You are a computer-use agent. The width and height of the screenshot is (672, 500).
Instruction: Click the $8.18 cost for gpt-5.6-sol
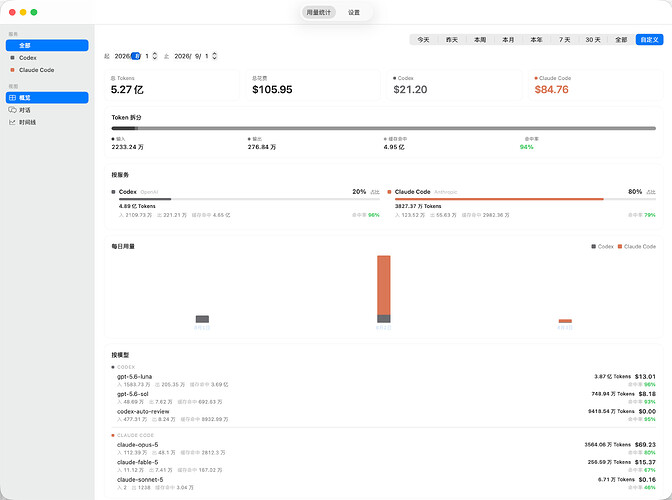point(647,394)
